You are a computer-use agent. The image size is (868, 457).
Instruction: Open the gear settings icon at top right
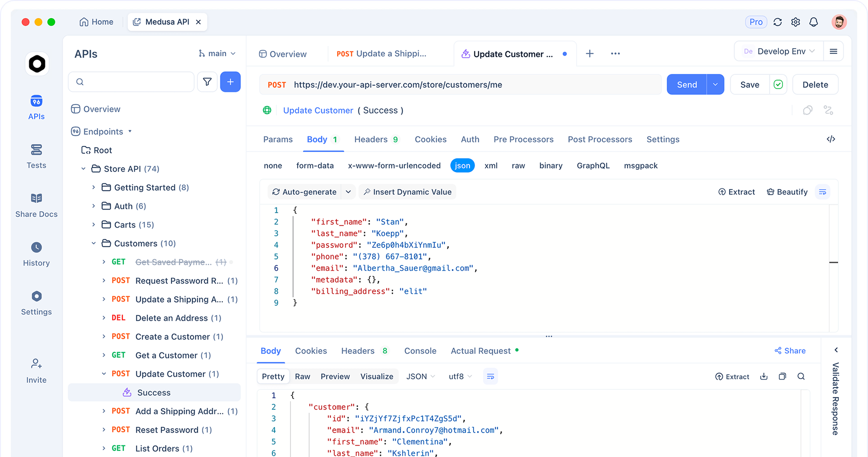point(796,22)
